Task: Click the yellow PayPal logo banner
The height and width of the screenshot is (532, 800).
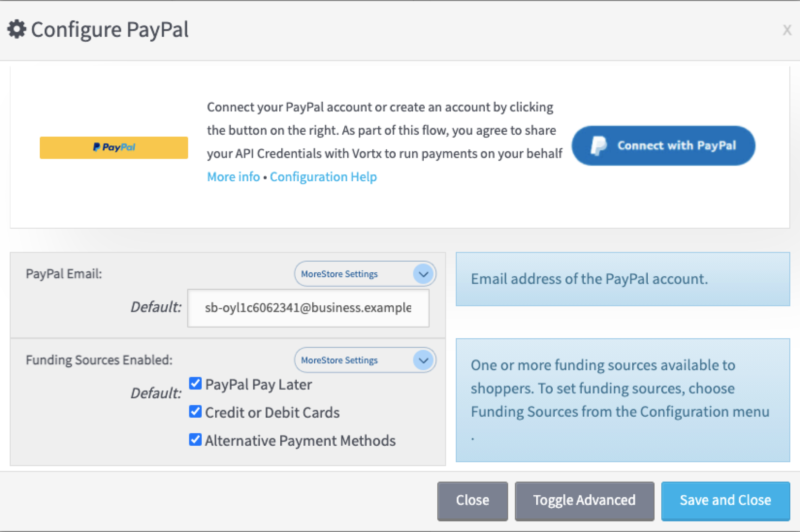Action: pos(114,147)
